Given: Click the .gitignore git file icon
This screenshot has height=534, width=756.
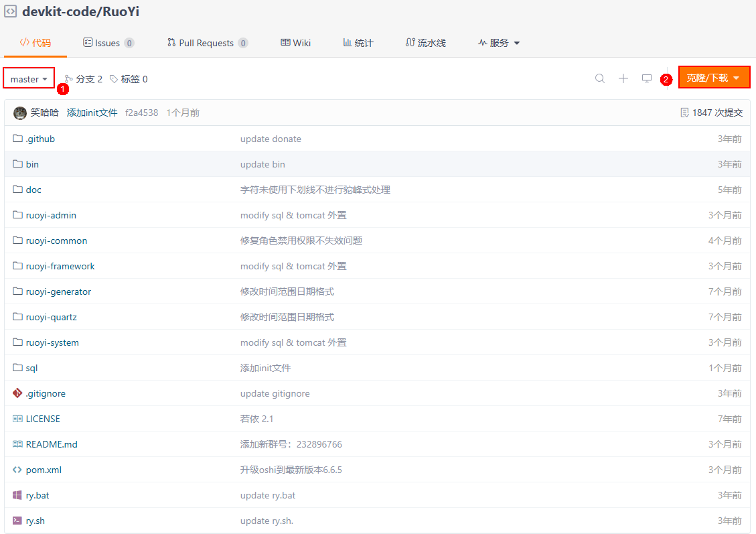Looking at the screenshot, I should pyautogui.click(x=17, y=393).
